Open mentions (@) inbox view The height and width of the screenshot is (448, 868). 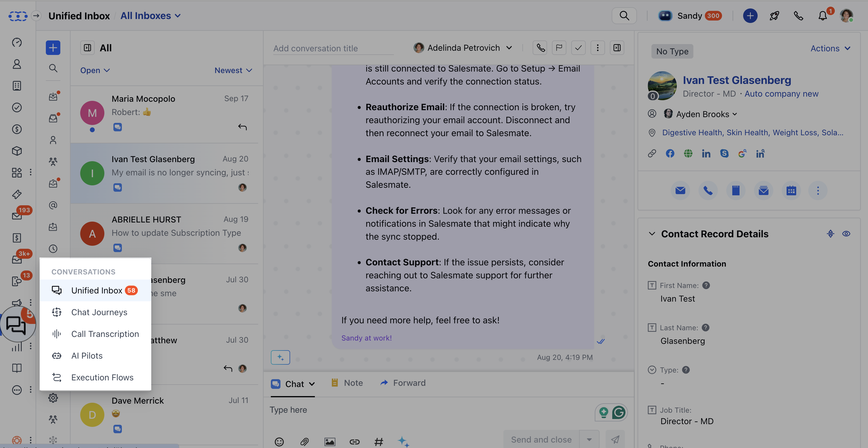coord(53,205)
